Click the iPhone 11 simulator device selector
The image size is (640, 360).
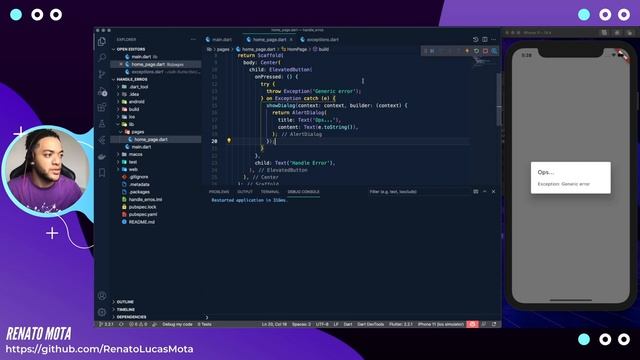click(x=441, y=324)
